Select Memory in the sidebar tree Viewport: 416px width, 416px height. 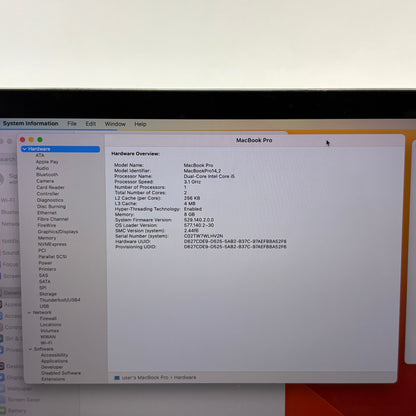[x=47, y=238]
